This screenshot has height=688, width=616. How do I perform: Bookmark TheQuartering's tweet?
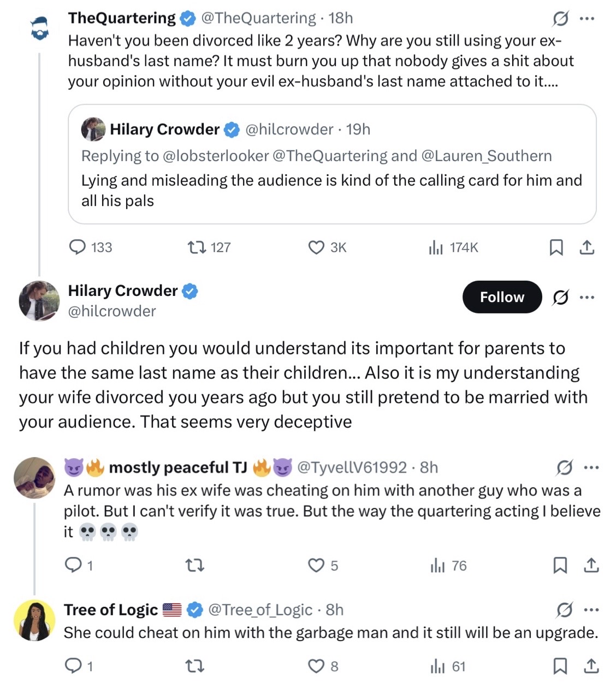pyautogui.click(x=556, y=247)
